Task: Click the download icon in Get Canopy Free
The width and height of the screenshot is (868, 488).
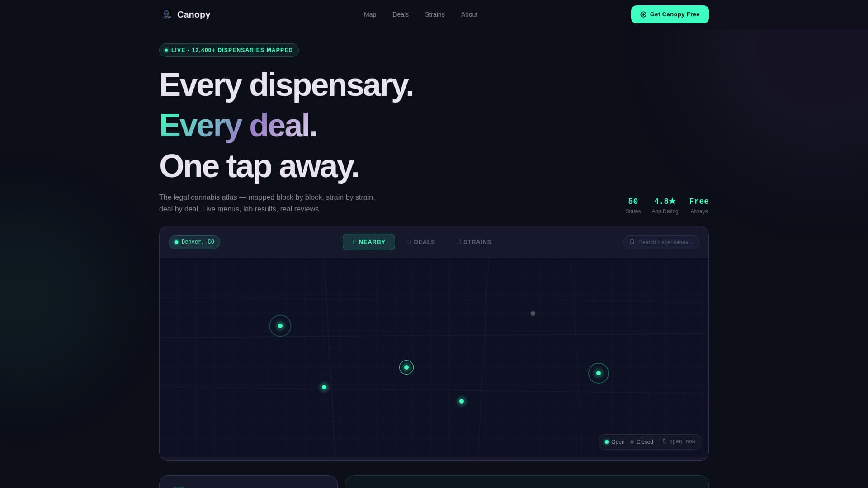Action: (x=643, y=14)
